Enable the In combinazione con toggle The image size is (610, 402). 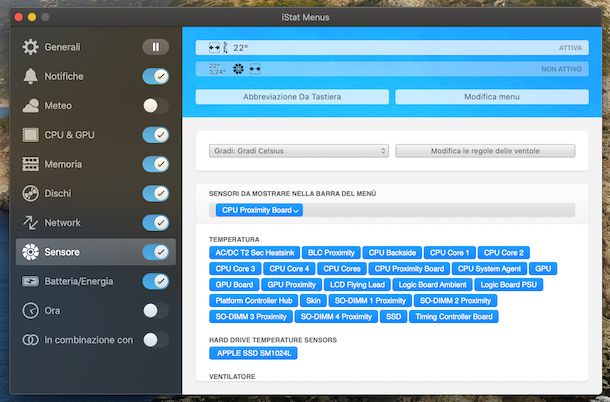156,340
